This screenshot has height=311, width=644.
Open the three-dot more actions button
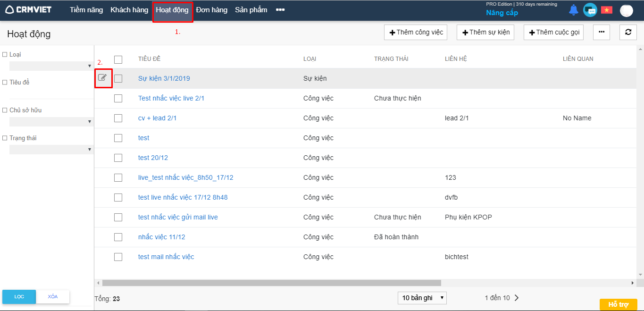point(601,32)
